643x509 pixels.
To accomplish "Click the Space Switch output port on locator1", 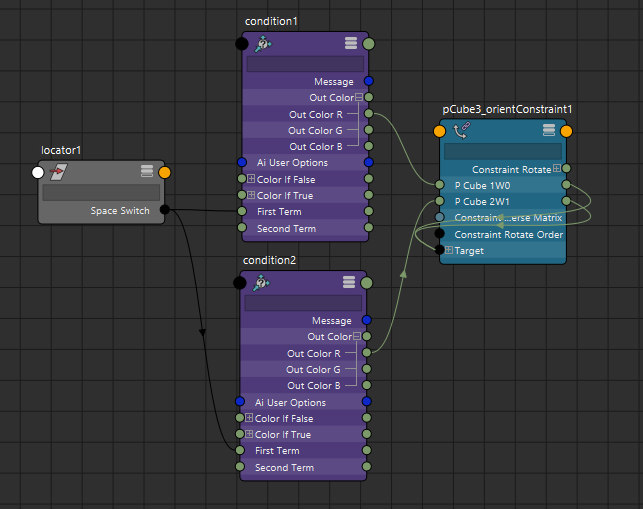I will [165, 211].
